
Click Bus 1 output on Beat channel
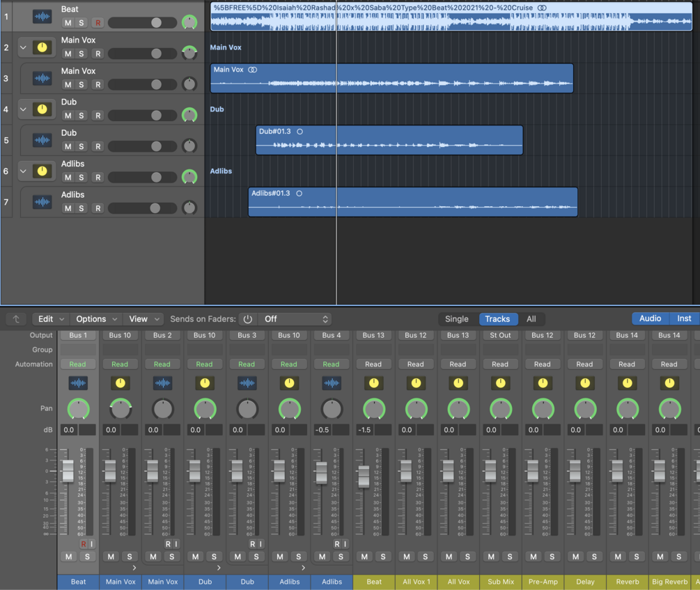[78, 335]
